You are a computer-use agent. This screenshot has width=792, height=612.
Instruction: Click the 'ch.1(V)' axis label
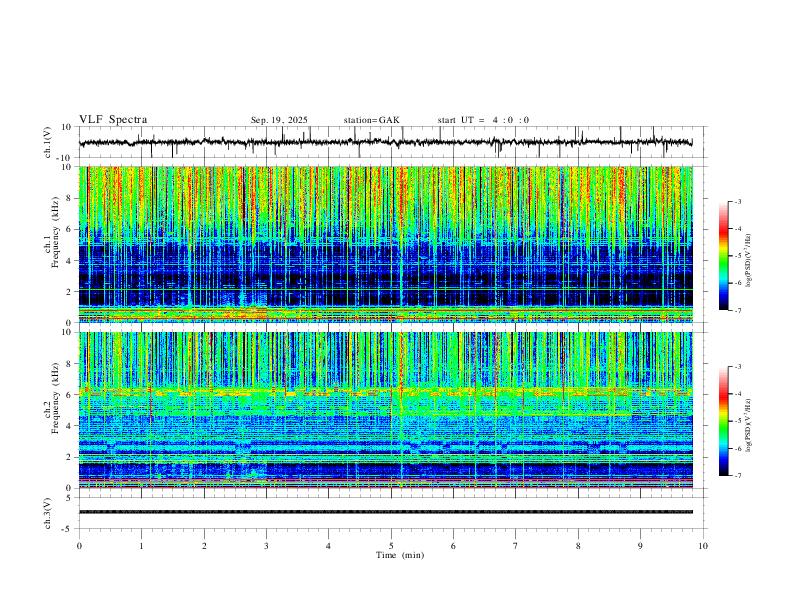click(48, 142)
